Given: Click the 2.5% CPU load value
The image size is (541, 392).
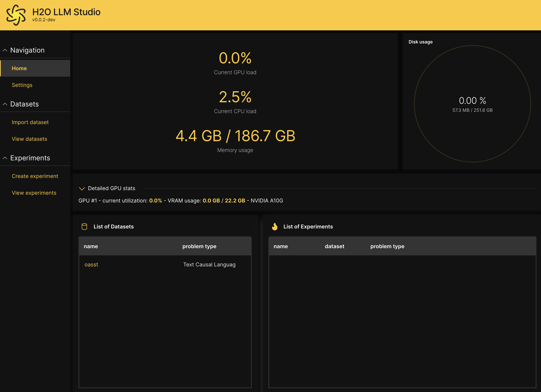Looking at the screenshot, I should pyautogui.click(x=235, y=97).
